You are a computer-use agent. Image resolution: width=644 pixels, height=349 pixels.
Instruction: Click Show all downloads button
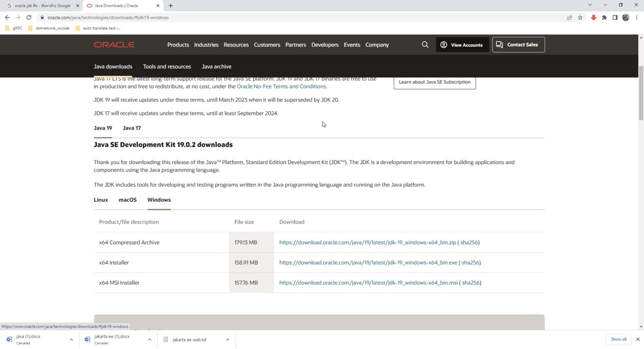(618, 339)
